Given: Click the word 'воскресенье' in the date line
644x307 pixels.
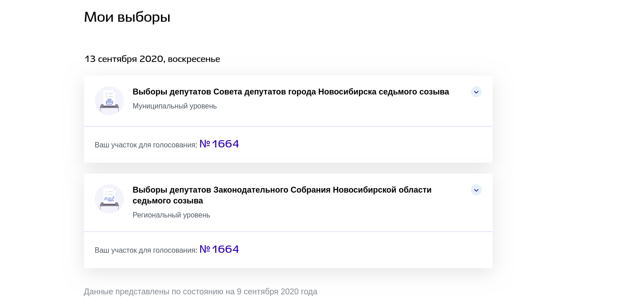Looking at the screenshot, I should [x=194, y=59].
